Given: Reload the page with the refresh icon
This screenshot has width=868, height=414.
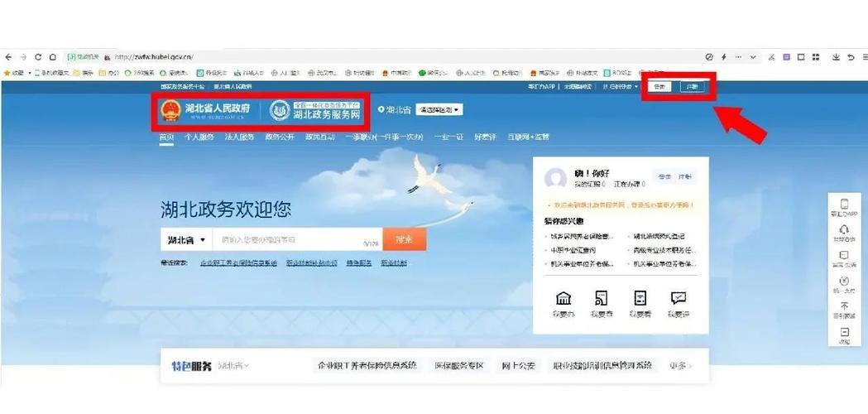Looking at the screenshot, I should [38, 56].
